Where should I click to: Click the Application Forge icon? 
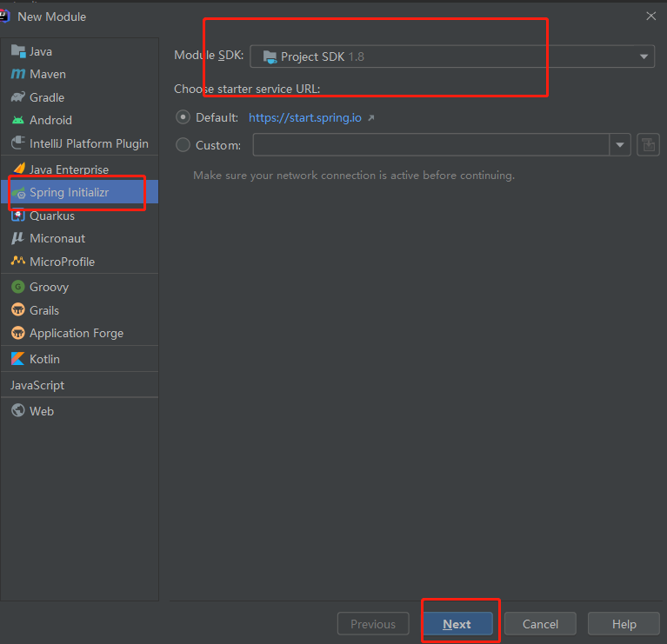[x=18, y=333]
